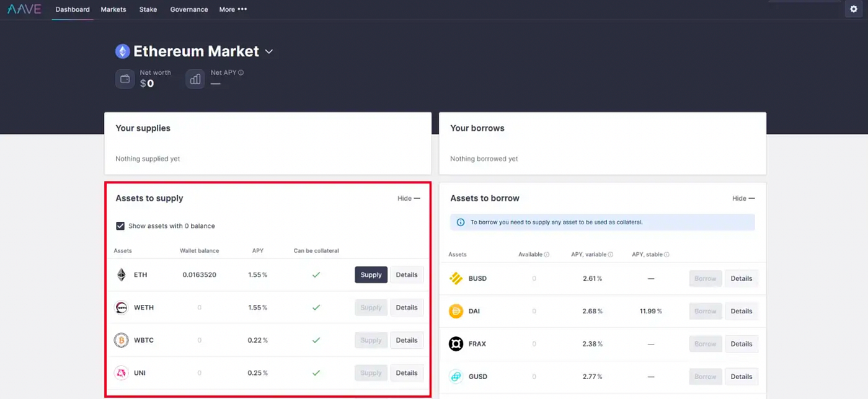Click the BUSD variable APY 2.61%
This screenshot has height=399, width=868.
point(593,278)
